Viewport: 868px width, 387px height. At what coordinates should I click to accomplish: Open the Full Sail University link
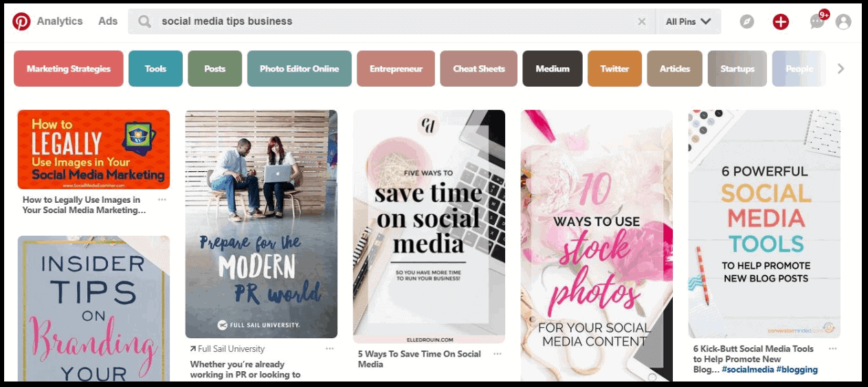tap(231, 349)
